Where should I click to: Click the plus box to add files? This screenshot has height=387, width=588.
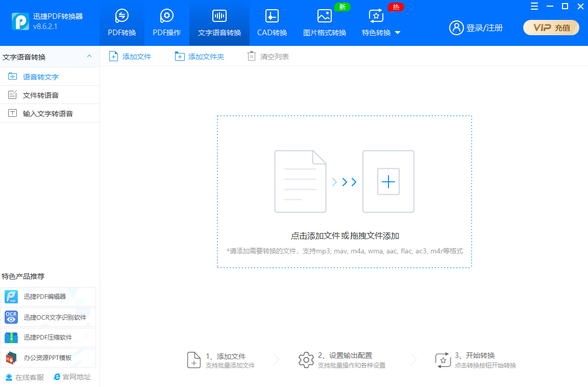(x=388, y=182)
